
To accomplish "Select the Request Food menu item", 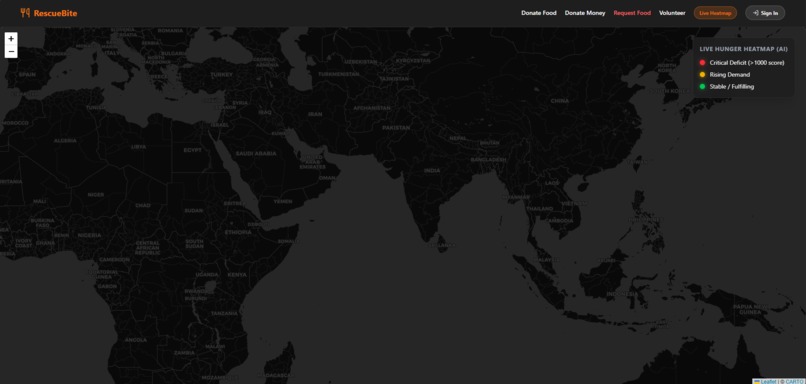I will [x=632, y=13].
